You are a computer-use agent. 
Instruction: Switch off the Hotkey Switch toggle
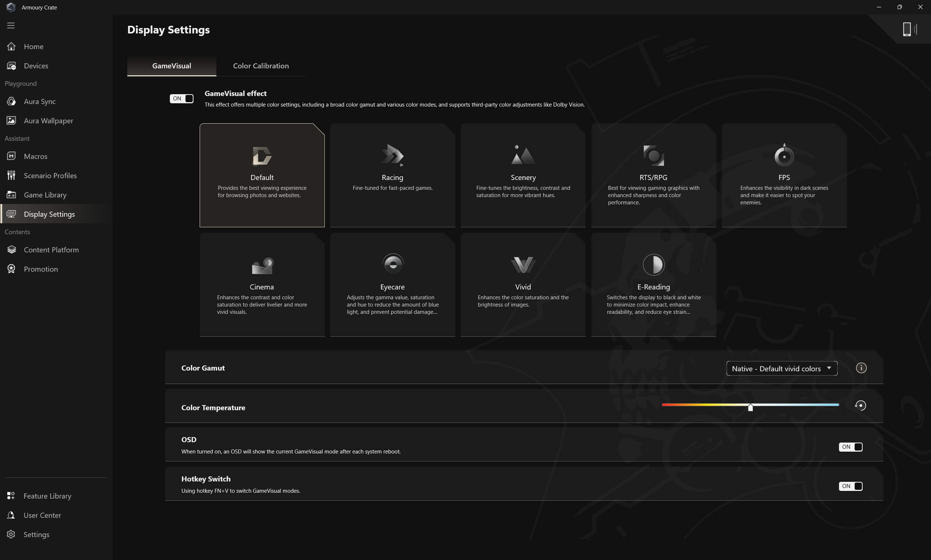click(850, 486)
